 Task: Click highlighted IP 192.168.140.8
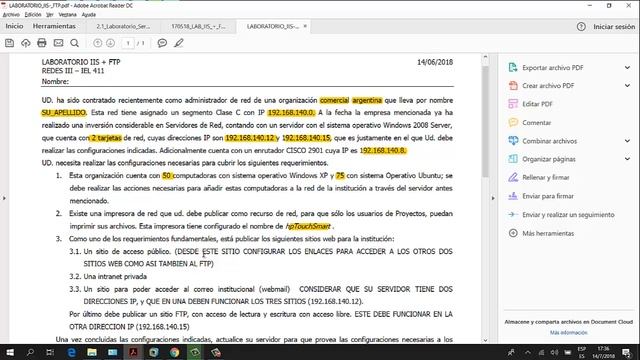(x=382, y=151)
